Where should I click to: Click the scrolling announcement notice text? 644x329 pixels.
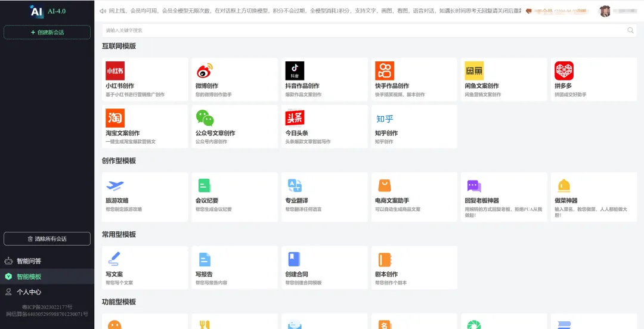coord(315,11)
